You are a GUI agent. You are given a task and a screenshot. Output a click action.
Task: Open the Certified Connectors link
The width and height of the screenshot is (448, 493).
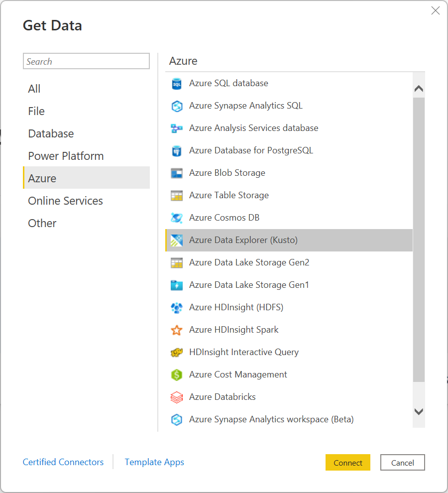click(63, 462)
